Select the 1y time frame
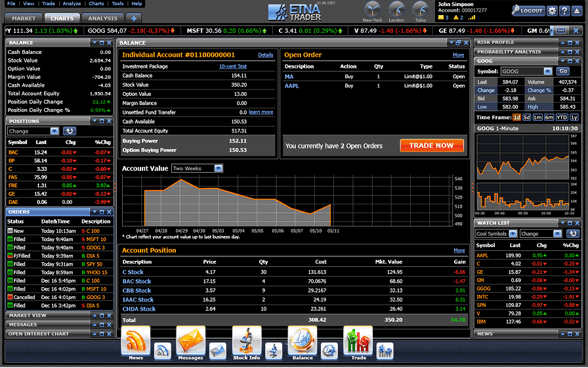 tap(574, 118)
